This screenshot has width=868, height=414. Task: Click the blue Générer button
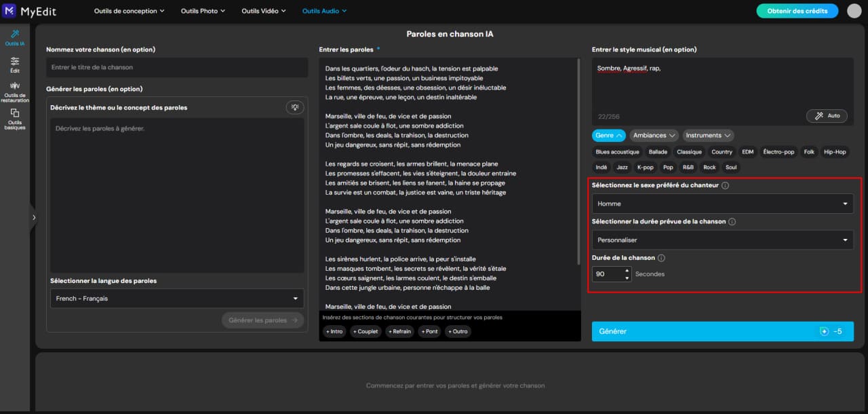coord(723,331)
